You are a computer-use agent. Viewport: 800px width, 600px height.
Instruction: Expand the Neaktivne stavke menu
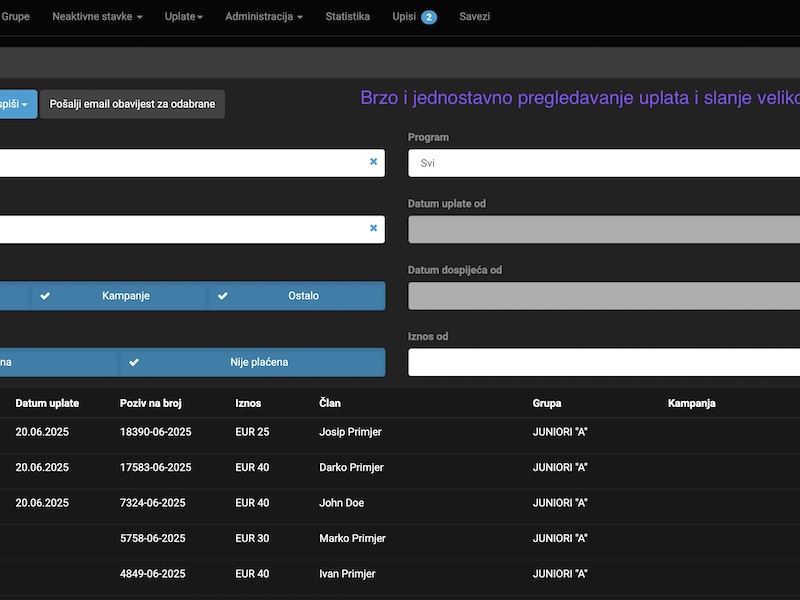(97, 17)
